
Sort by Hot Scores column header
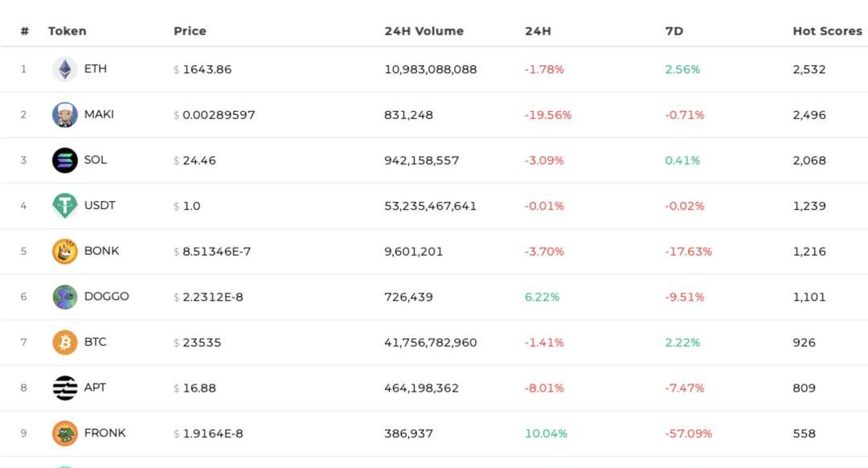click(x=827, y=31)
